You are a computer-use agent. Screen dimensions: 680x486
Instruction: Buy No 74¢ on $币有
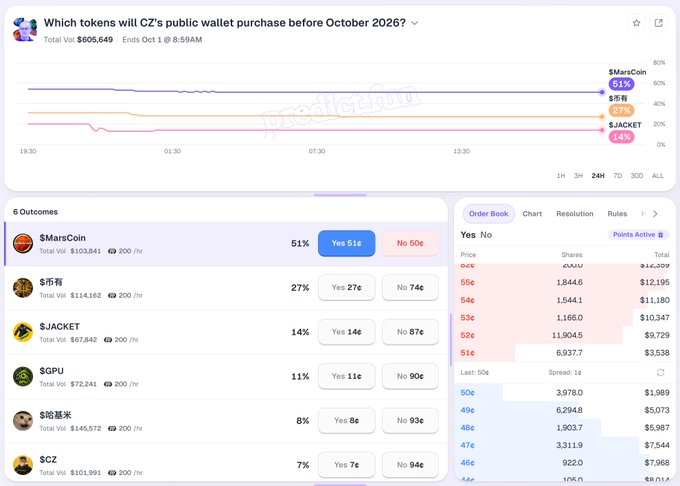tap(410, 287)
